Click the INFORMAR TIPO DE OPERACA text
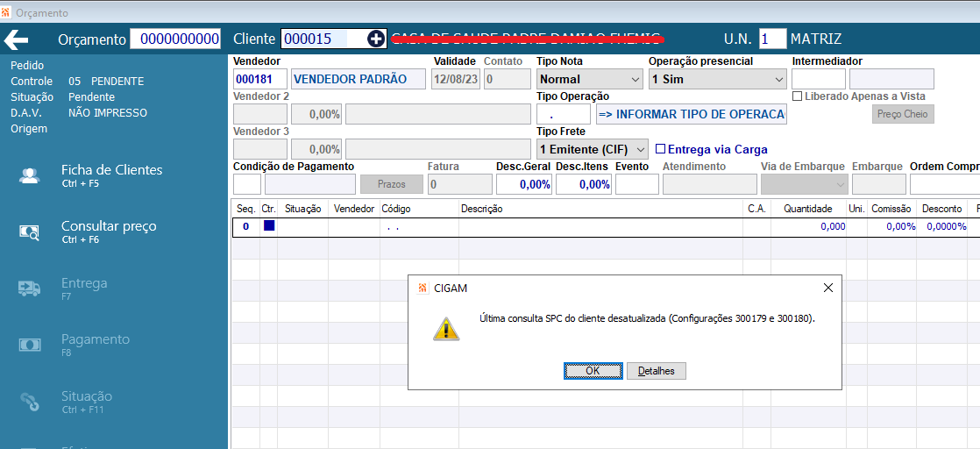980x449 pixels. tap(692, 114)
